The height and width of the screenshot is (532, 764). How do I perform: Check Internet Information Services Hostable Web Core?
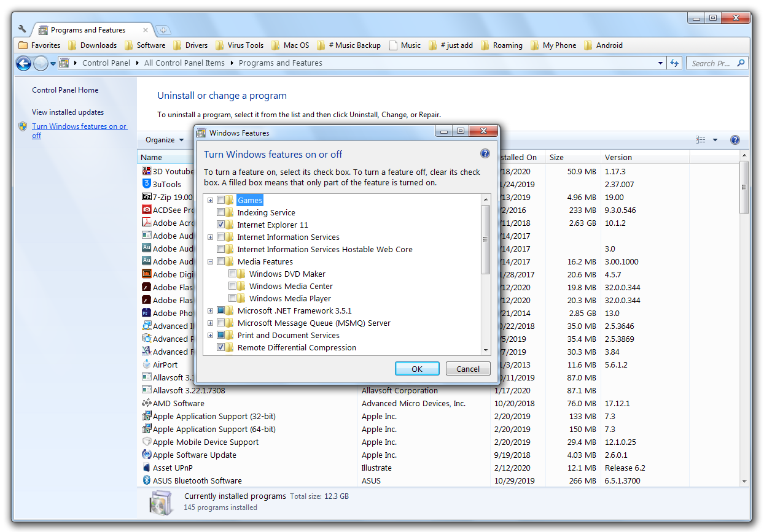coord(220,249)
